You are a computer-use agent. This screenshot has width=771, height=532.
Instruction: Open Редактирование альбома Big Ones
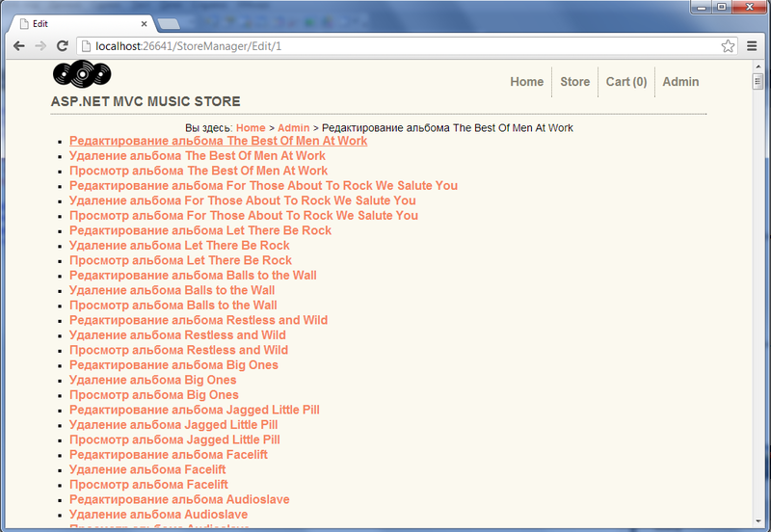(x=173, y=365)
